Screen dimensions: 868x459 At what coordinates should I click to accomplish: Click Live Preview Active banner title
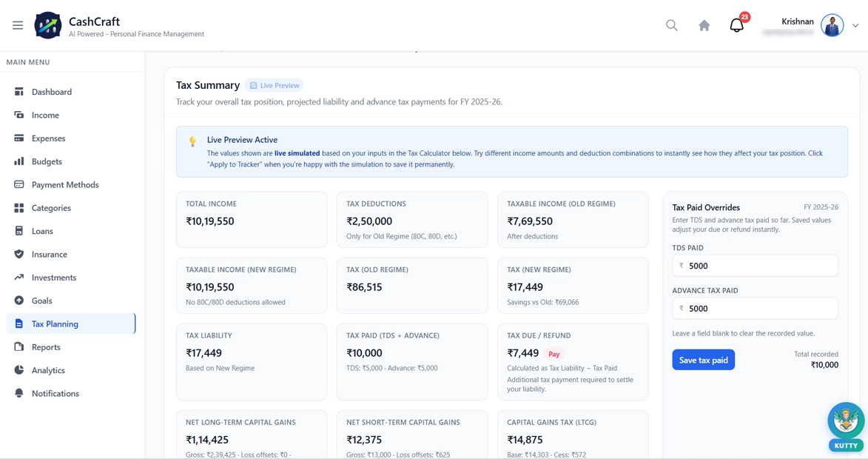(x=242, y=140)
